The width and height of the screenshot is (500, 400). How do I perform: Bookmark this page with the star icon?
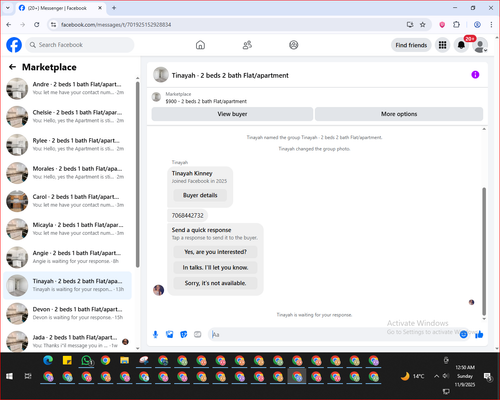tap(423, 25)
